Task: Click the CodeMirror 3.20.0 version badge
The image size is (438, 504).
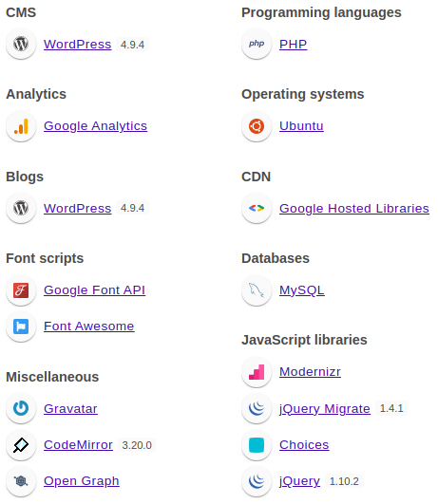Action: tap(137, 445)
